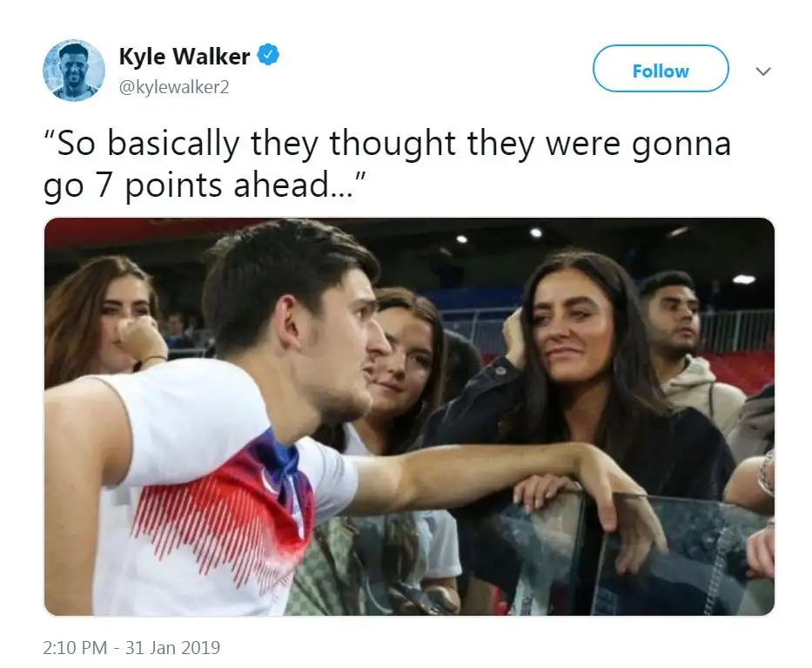Open the Kyle Walker display name link

point(185,56)
